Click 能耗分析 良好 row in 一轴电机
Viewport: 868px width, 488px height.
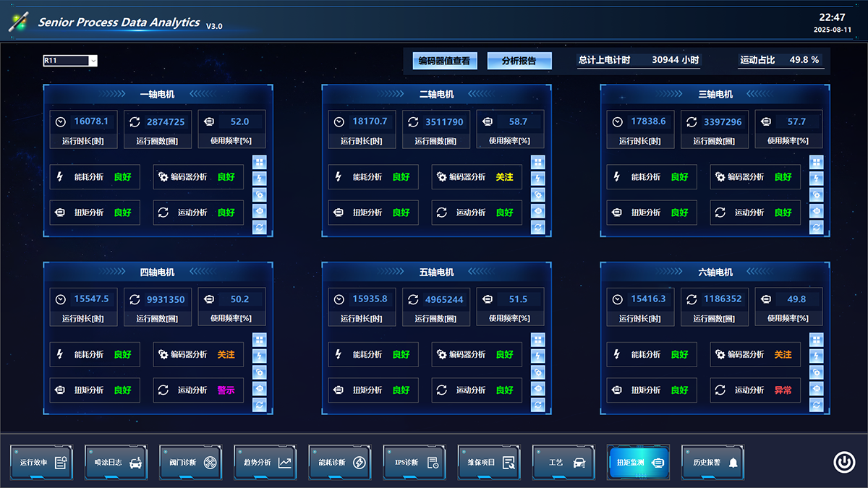tap(95, 177)
